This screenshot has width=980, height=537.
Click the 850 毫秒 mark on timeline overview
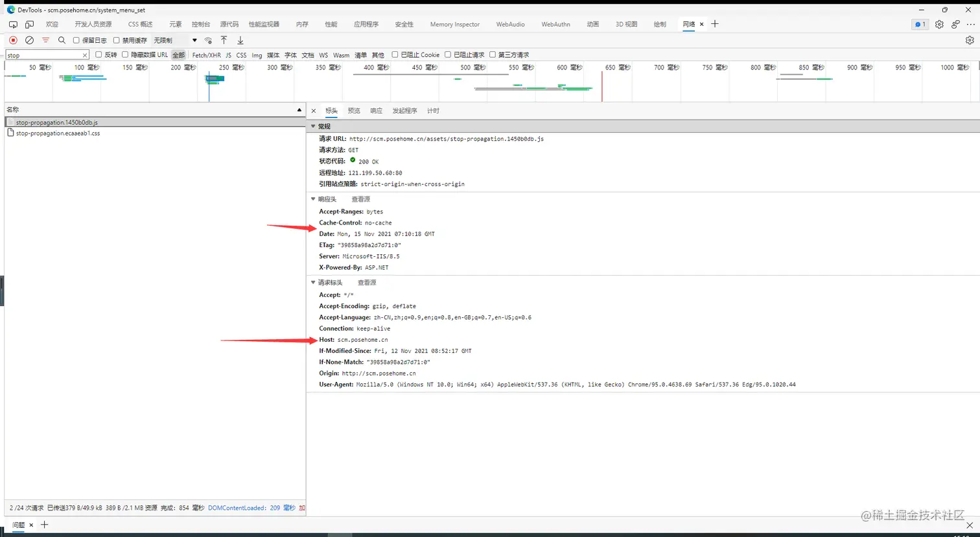(x=811, y=67)
